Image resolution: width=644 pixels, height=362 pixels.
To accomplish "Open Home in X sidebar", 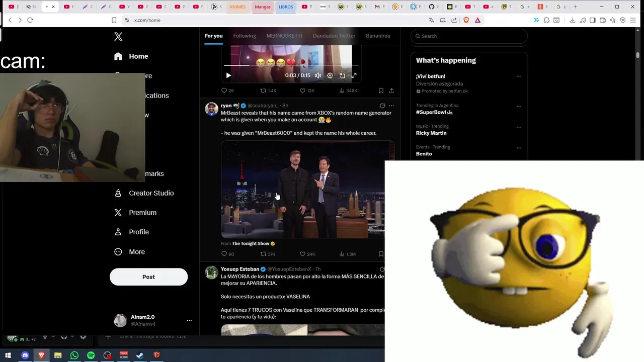I will [131, 56].
